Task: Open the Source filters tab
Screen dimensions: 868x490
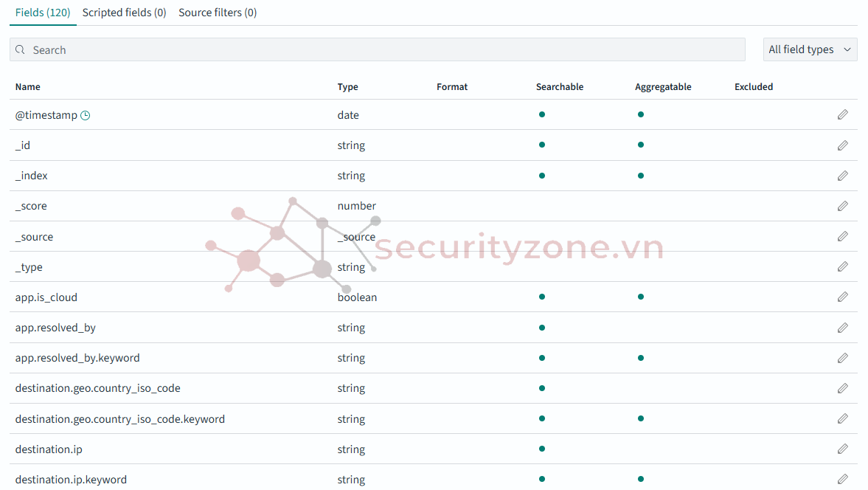Action: point(218,13)
